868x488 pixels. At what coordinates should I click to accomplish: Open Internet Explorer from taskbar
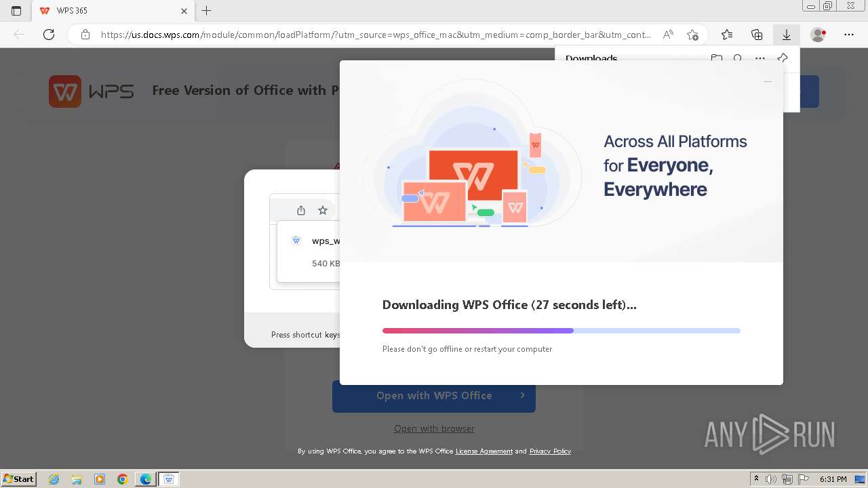54,479
